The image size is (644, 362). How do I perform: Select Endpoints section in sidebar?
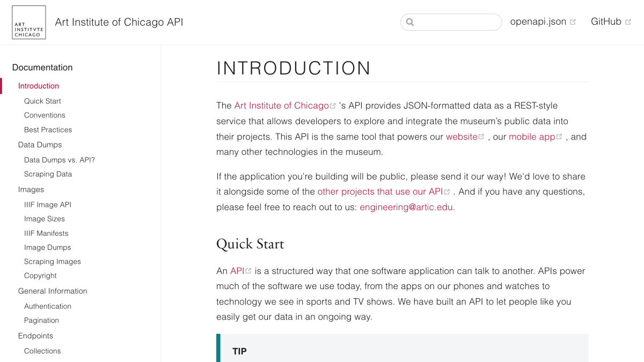coord(35,336)
